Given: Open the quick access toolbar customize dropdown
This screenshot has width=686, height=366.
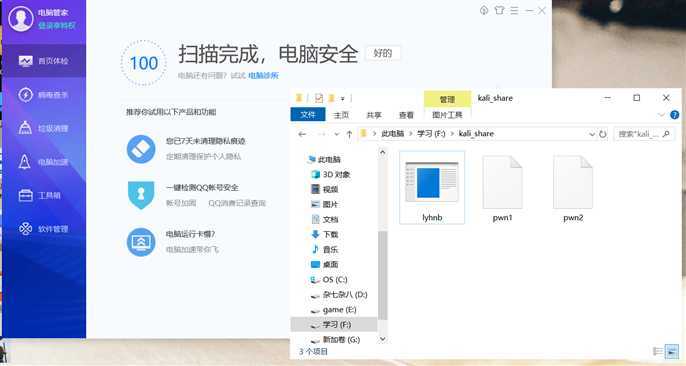Looking at the screenshot, I should click(343, 99).
